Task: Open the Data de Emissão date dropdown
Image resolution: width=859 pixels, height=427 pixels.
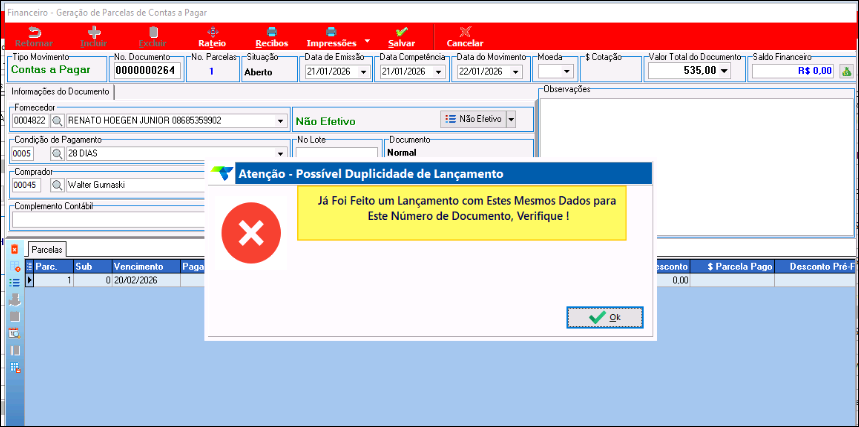Action: tap(363, 72)
